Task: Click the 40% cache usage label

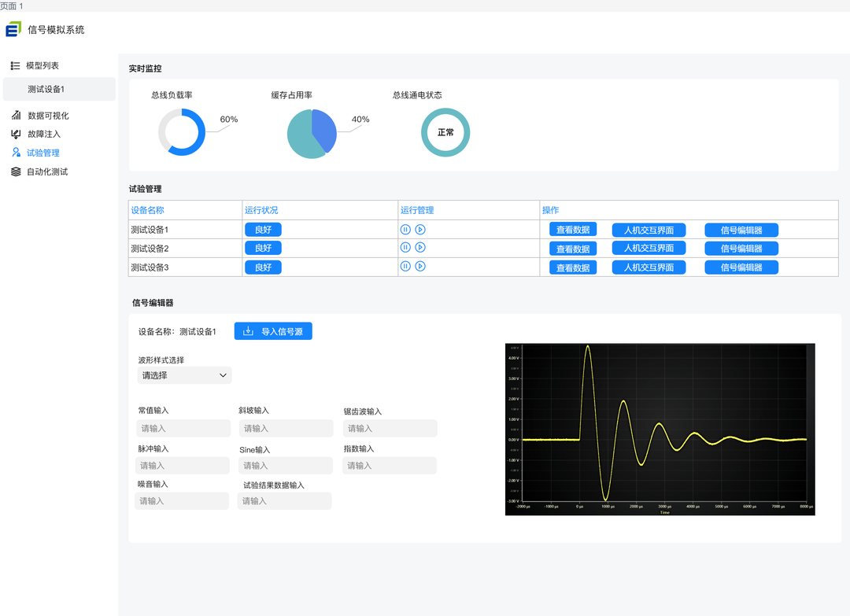Action: pos(360,120)
